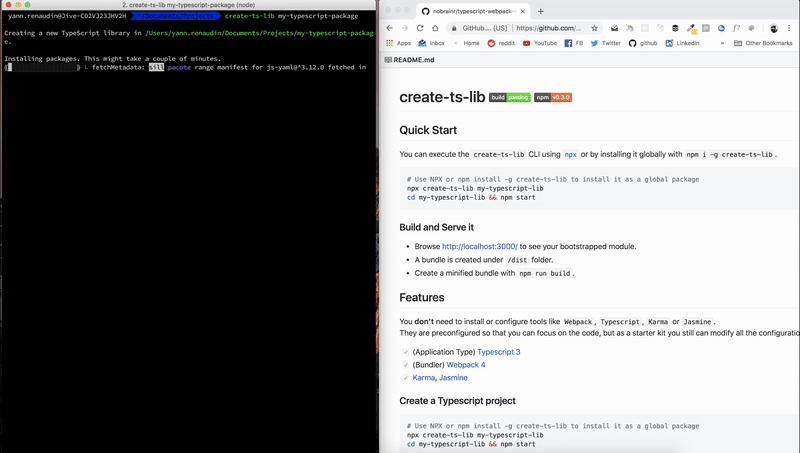This screenshot has height=453, width=800.
Task: Click the blue globe extension icon
Action: coord(721,28)
